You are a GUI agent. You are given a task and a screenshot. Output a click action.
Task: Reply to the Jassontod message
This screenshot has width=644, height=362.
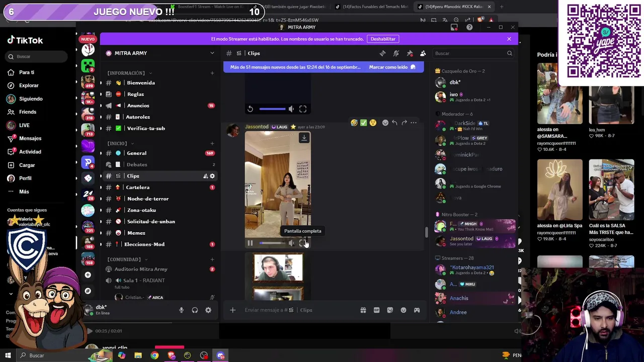[x=395, y=123]
